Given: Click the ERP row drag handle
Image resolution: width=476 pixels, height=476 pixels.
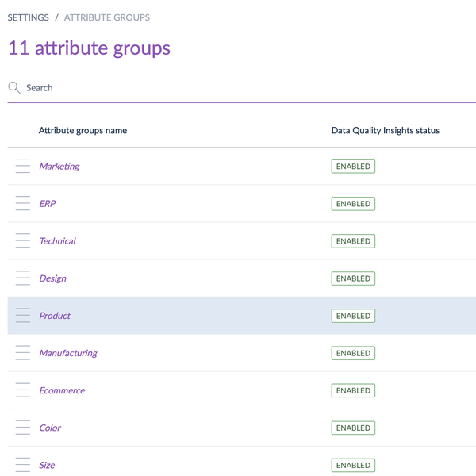Looking at the screenshot, I should tap(23, 204).
